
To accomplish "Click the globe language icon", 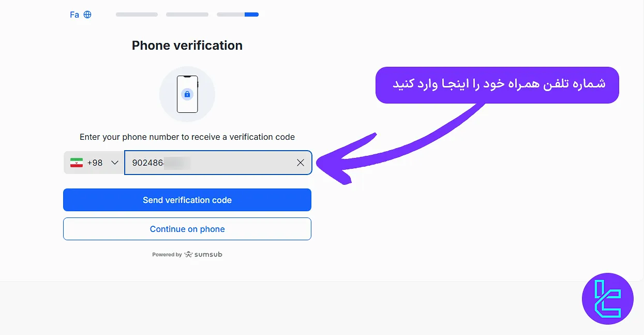I will [87, 14].
